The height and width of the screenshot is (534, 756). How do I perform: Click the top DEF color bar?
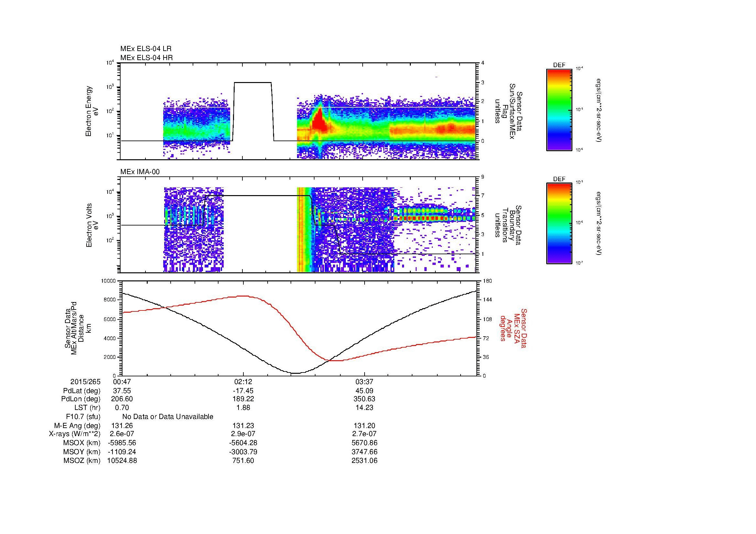559,110
